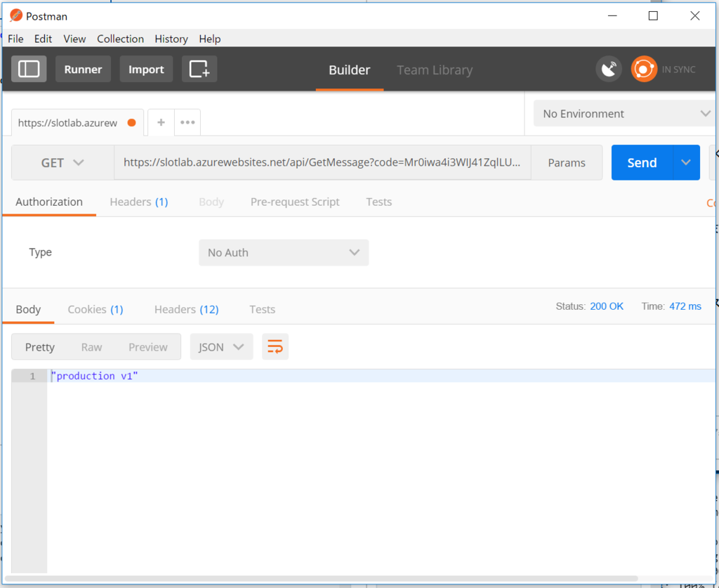Open the Edit menu
Image resolution: width=719 pixels, height=588 pixels.
pos(43,39)
